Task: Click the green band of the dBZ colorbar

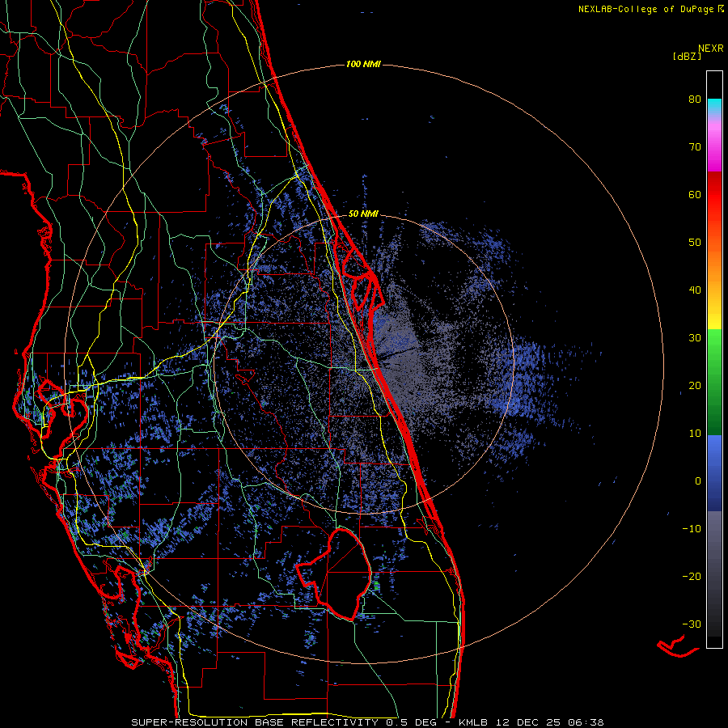Action: 714,382
